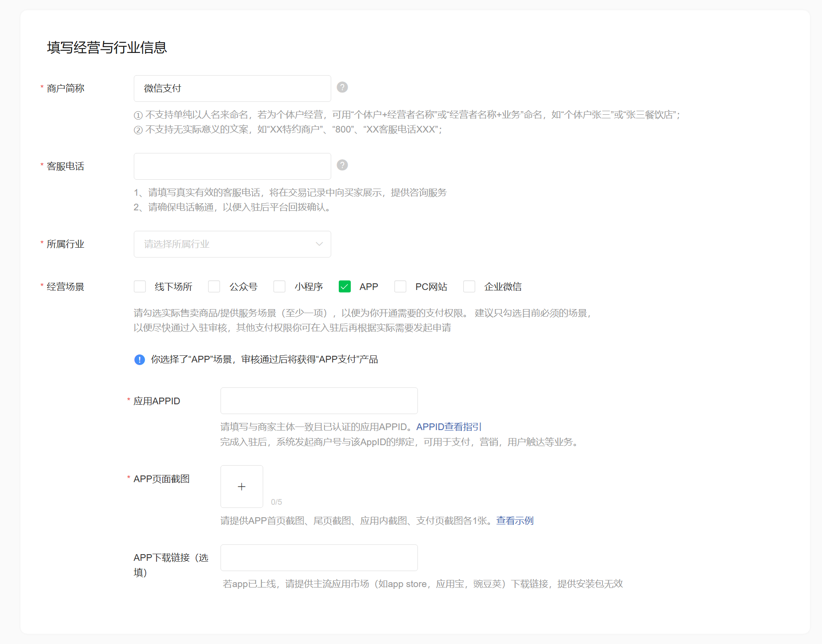
Task: Check the 线下场所 checkbox
Action: point(140,286)
